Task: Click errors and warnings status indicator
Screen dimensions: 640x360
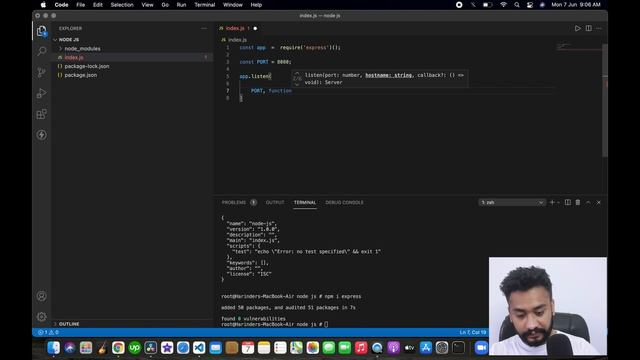Action: pos(48,333)
